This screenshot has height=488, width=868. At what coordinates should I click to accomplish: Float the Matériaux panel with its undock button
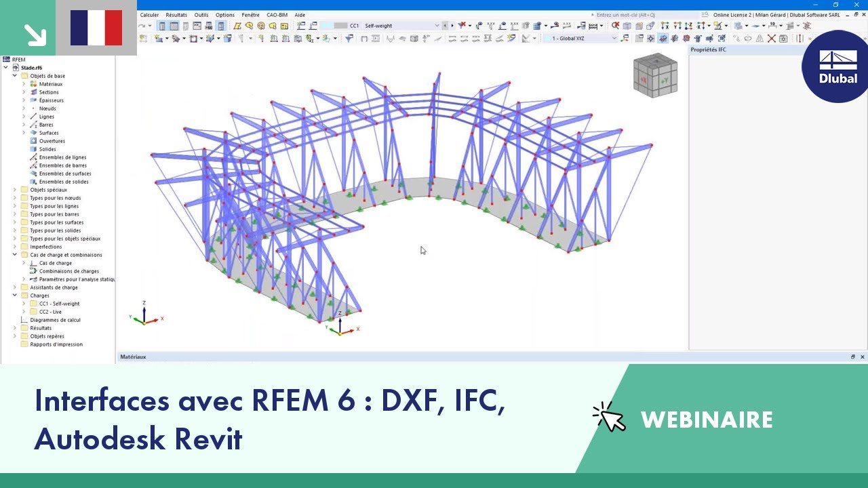pyautogui.click(x=853, y=357)
